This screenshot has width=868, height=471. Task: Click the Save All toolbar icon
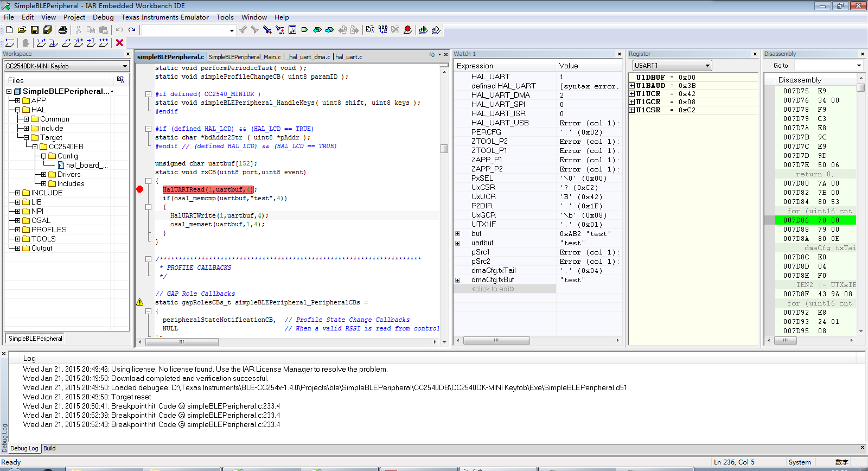[x=47, y=30]
